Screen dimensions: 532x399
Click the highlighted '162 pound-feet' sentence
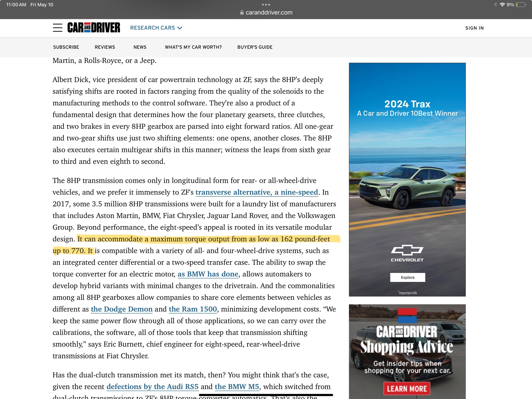coord(203,239)
